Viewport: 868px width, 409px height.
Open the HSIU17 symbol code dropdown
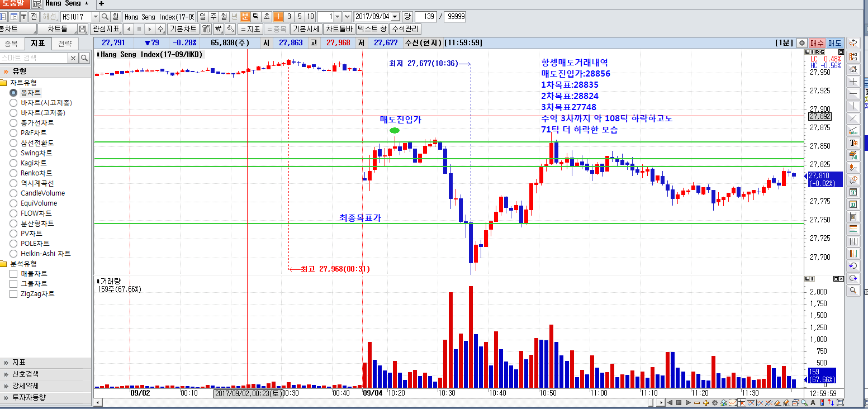pos(95,17)
